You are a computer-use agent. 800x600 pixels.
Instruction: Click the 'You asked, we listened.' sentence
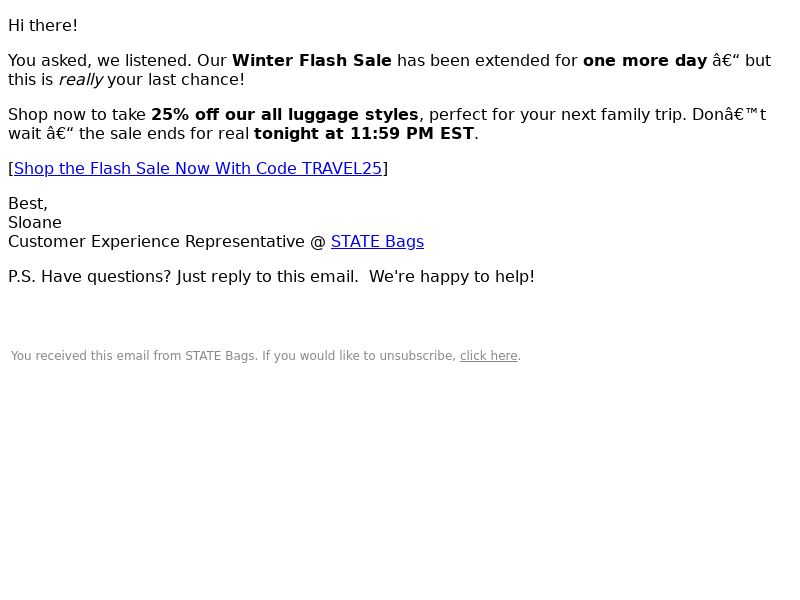tap(100, 60)
